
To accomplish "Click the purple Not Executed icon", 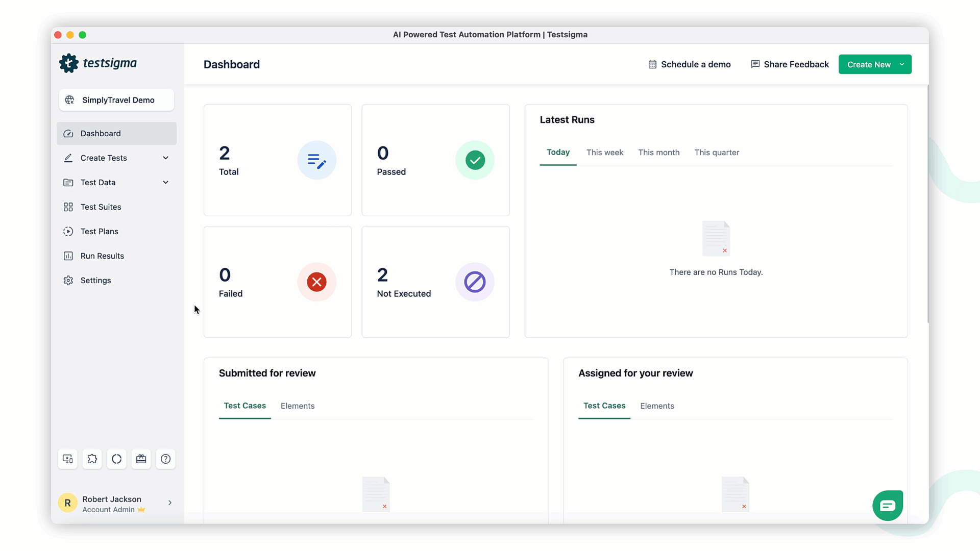I will (x=475, y=282).
